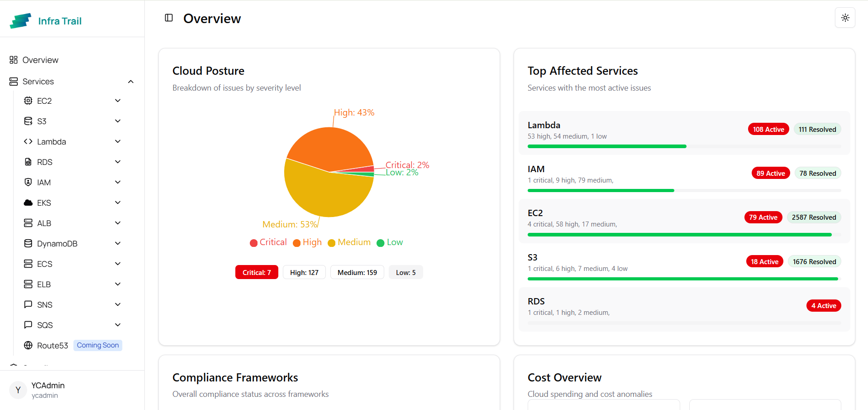868x410 pixels.
Task: Click the 2587 Resolved EC2 badge
Action: [814, 217]
